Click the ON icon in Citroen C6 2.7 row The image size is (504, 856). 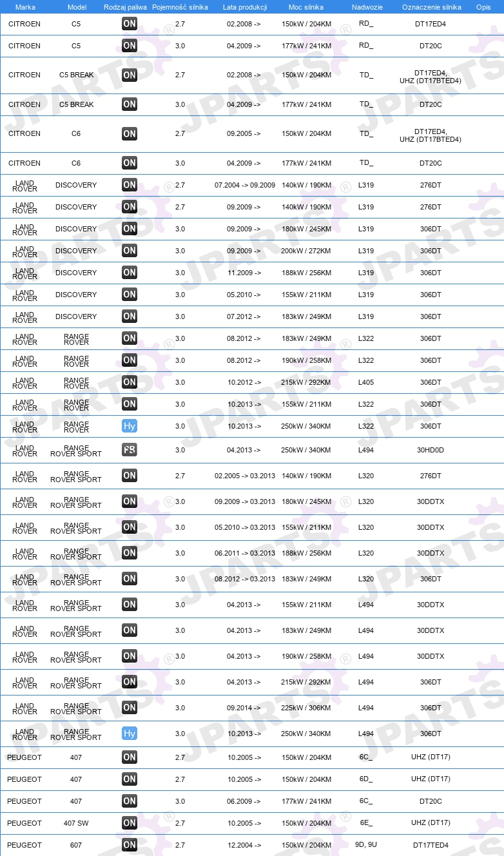130,133
